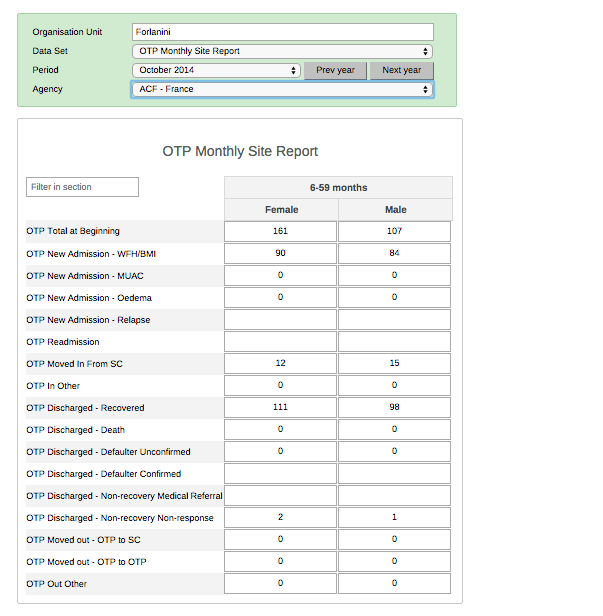This screenshot has height=616, width=603.
Task: Click Male Discharged Recovered value field
Action: point(395,408)
